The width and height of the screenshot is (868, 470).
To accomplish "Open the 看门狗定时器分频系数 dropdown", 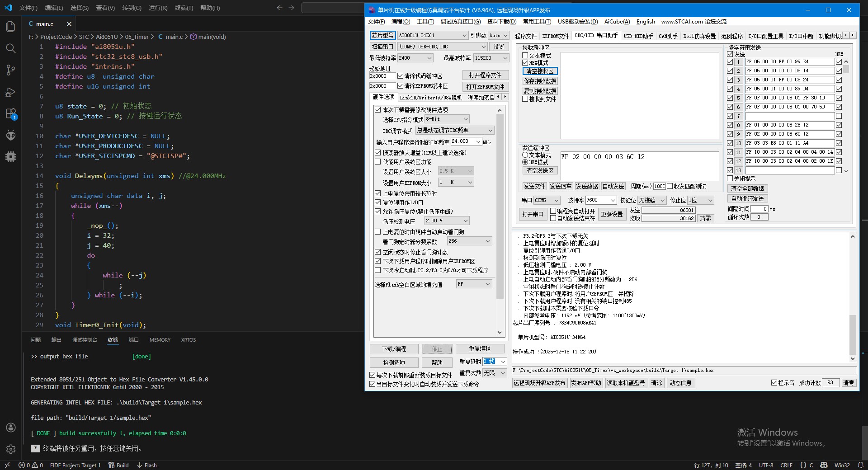I will pyautogui.click(x=488, y=241).
